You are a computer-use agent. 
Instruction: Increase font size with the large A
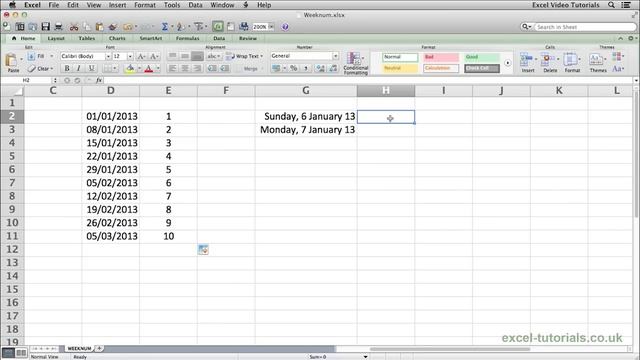click(141, 56)
